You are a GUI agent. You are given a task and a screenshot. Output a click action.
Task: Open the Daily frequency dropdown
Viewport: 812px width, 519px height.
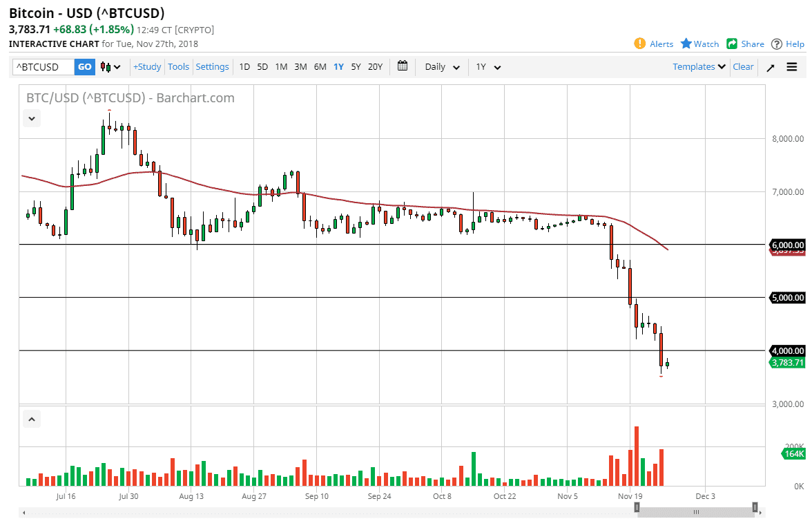[x=441, y=67]
